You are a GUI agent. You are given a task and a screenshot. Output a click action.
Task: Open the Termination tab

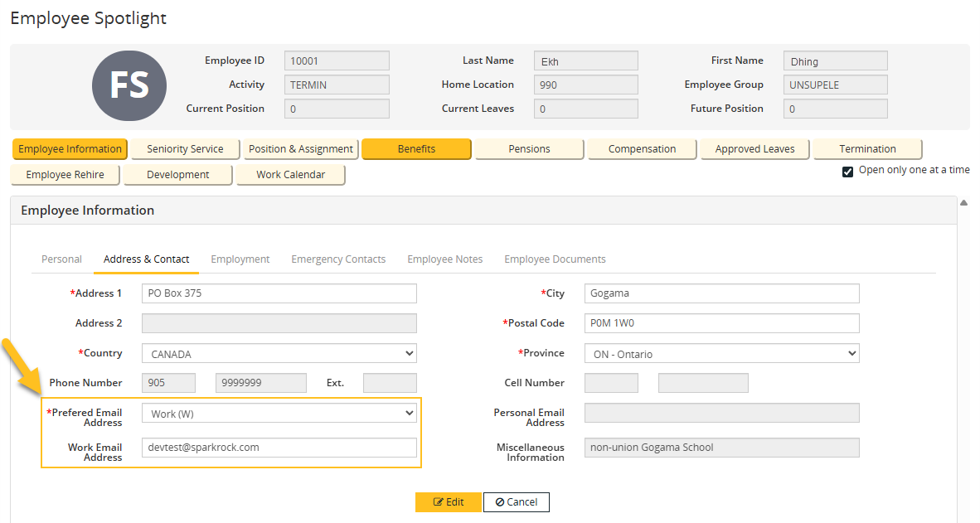867,149
